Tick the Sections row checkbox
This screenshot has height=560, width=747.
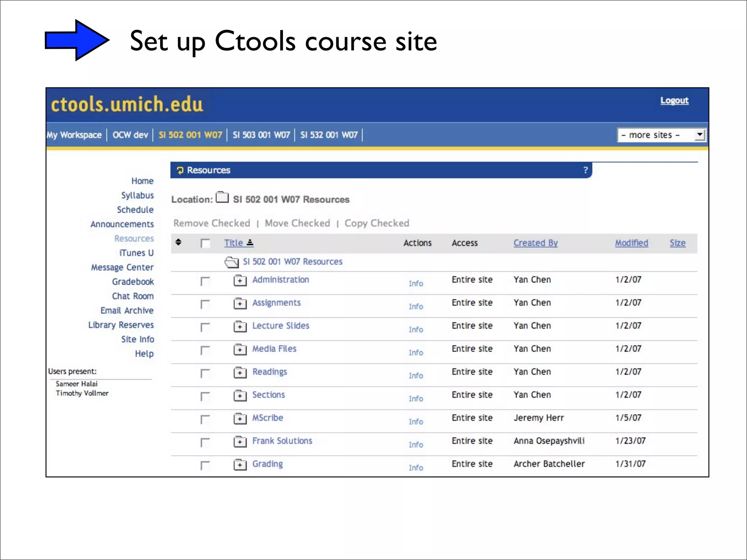click(x=205, y=396)
